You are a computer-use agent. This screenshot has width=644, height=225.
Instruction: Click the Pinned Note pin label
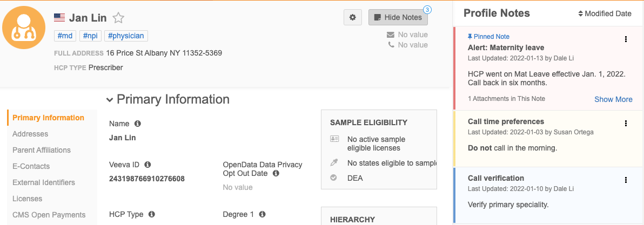click(x=488, y=37)
